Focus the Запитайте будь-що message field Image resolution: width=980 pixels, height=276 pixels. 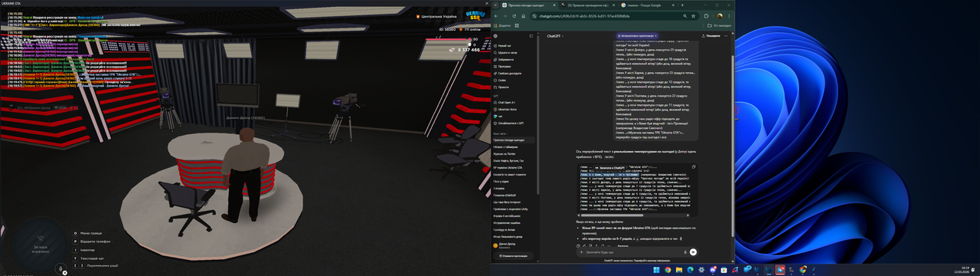[x=632, y=251]
